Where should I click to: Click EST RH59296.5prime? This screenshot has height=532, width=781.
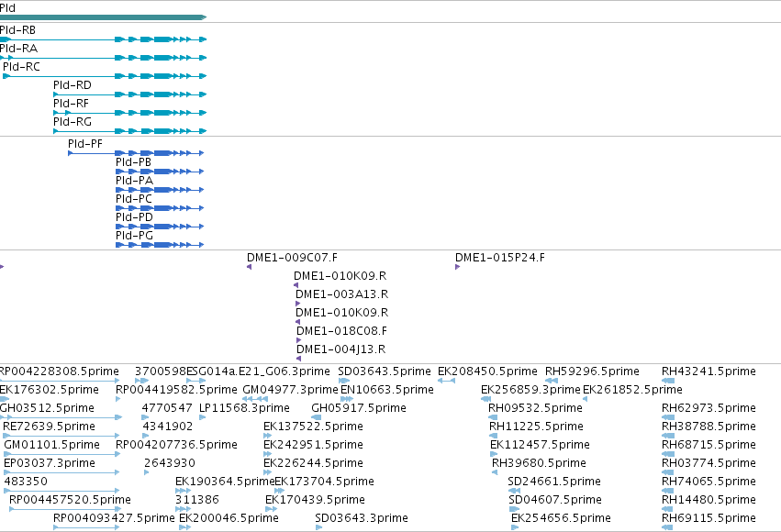[592, 371]
